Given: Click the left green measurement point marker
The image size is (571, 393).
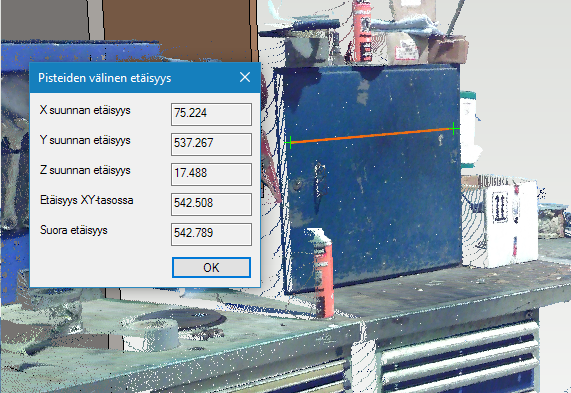Looking at the screenshot, I should [x=290, y=142].
